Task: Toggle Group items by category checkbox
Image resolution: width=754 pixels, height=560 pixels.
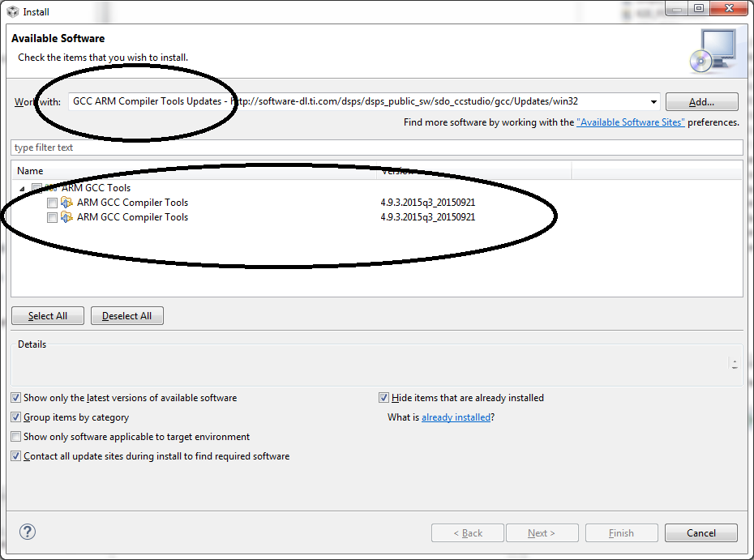Action: 16,417
